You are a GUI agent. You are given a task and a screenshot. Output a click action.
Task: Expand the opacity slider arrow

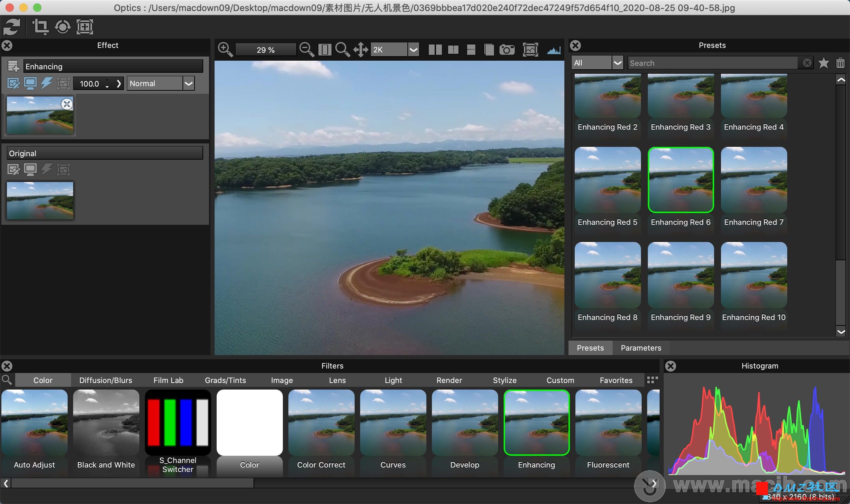pos(119,83)
